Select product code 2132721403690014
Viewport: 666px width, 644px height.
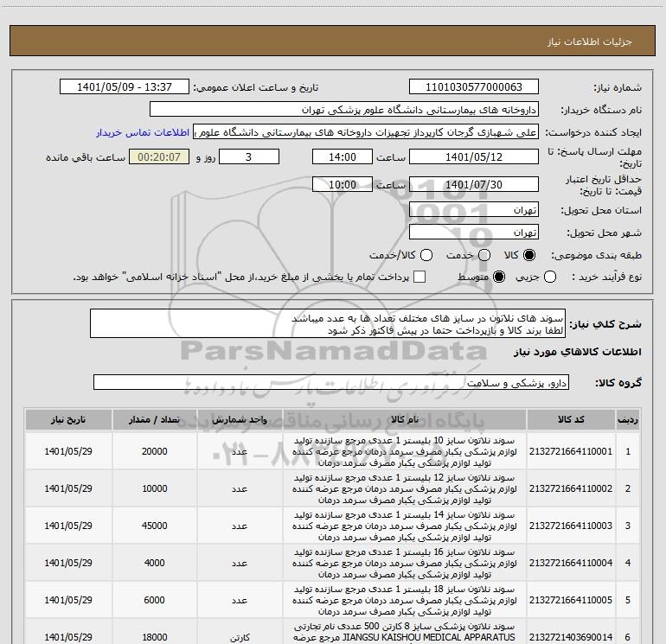point(571,637)
